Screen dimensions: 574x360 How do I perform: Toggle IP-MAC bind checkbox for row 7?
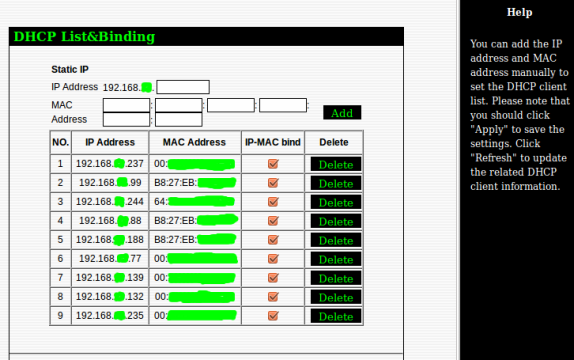point(273,278)
